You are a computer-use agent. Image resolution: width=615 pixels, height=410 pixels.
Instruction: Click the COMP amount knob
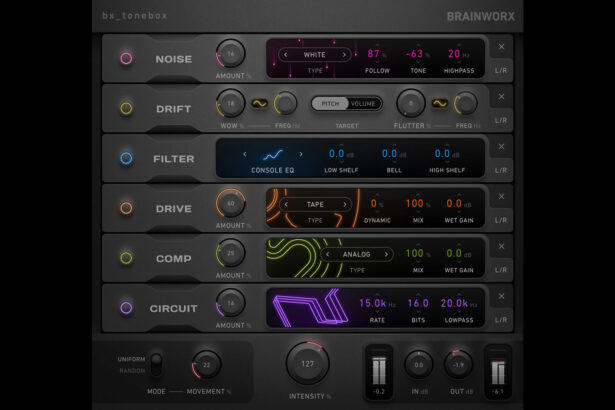click(x=231, y=253)
